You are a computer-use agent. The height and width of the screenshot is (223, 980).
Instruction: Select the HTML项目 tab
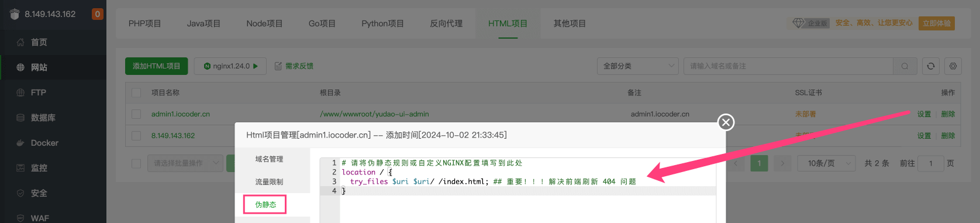tap(508, 23)
